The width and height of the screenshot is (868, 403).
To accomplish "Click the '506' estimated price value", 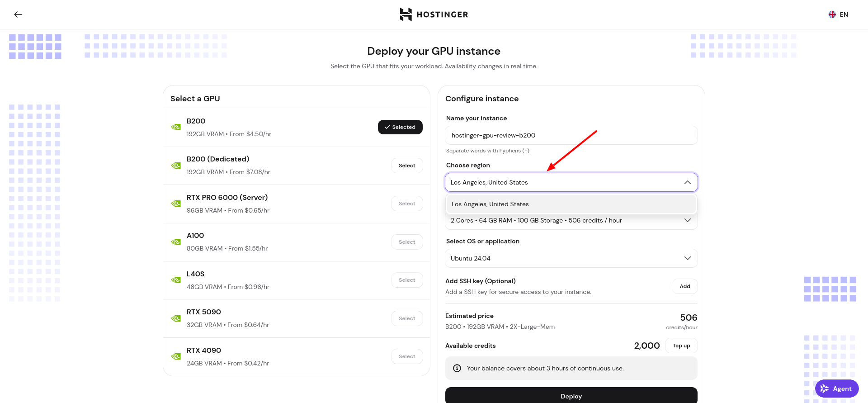I will (689, 318).
